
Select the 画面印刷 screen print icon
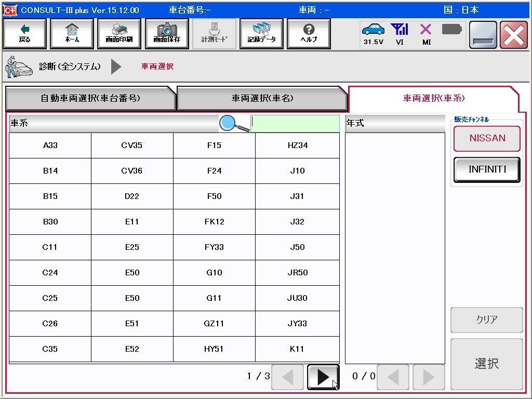[x=119, y=33]
